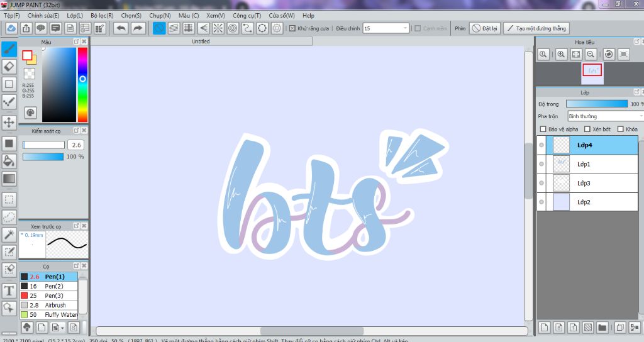This screenshot has height=342, width=644.
Task: Click the Độ trong layer opacity slider
Action: click(x=597, y=104)
